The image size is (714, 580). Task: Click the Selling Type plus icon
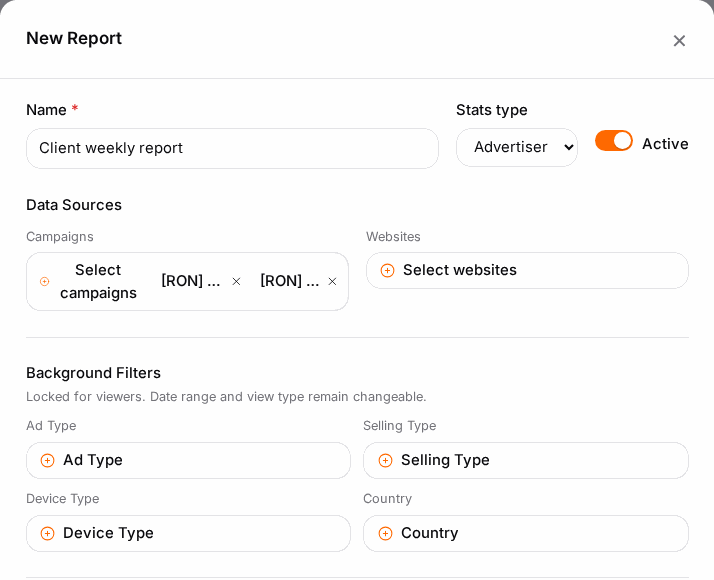click(x=385, y=460)
